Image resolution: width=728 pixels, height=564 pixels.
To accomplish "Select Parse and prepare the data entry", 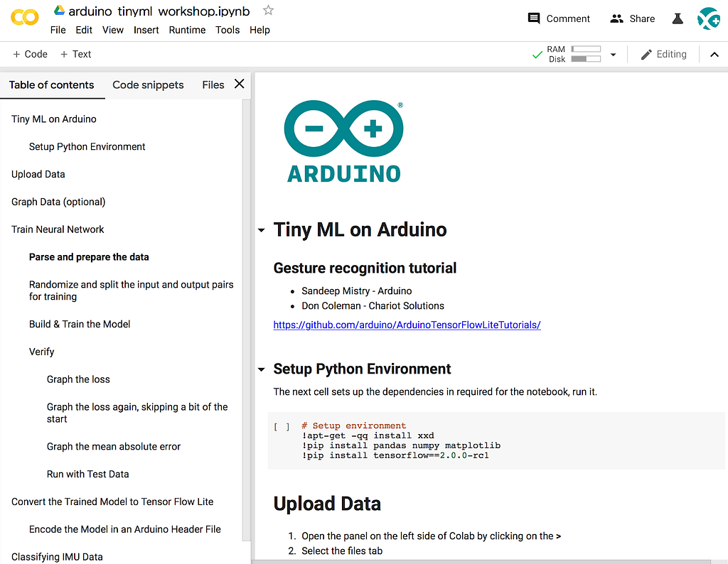I will pos(89,257).
